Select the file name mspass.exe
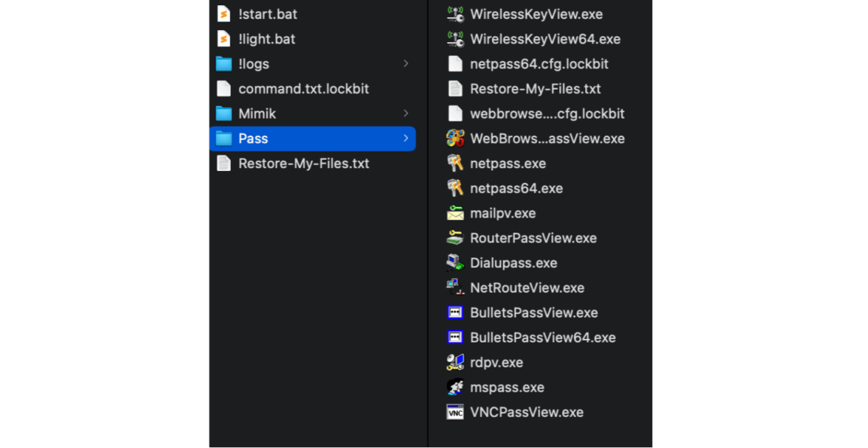The image size is (868, 448). (507, 387)
